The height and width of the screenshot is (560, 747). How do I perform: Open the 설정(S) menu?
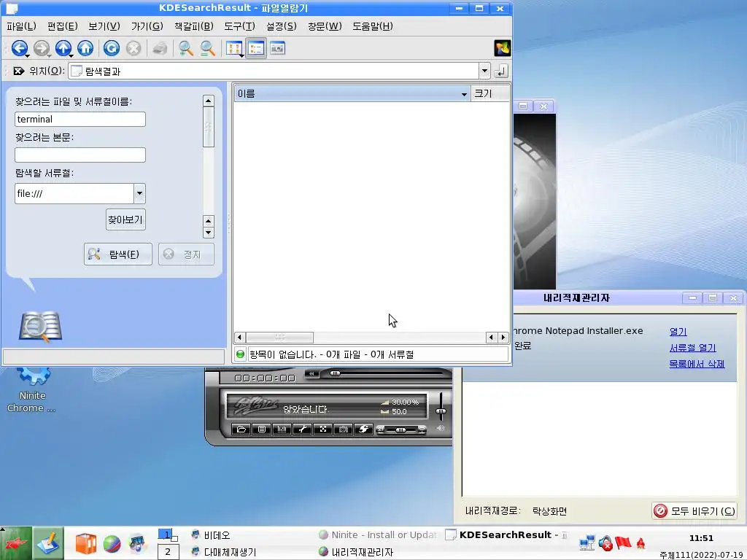[281, 26]
